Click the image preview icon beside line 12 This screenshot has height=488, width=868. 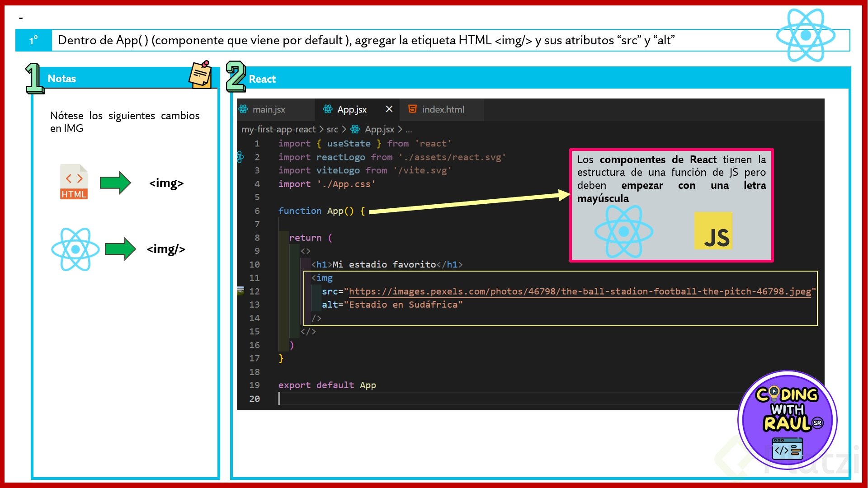point(241,291)
